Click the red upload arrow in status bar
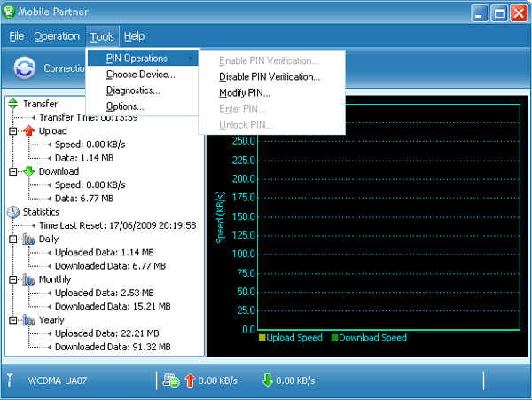This screenshot has width=532, height=400. tap(190, 380)
